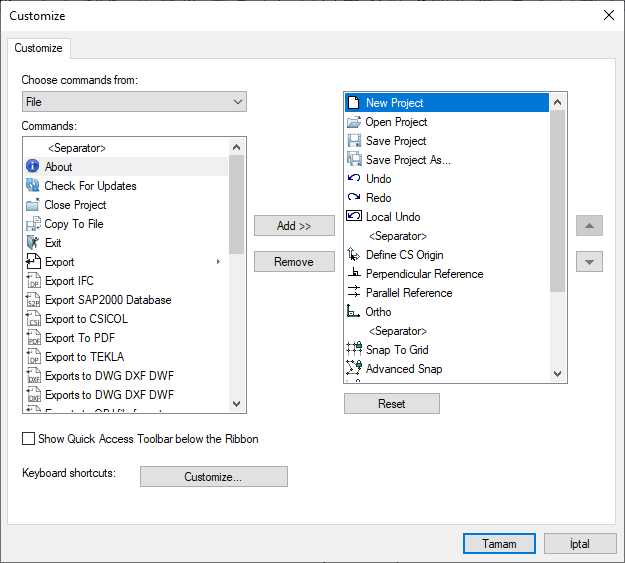Open keyboard shortcuts Customize... button
Screen dimensions: 625x563
point(213,477)
